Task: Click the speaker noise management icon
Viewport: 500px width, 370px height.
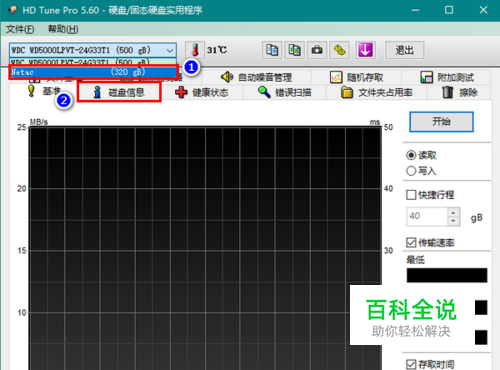Action: [x=227, y=77]
